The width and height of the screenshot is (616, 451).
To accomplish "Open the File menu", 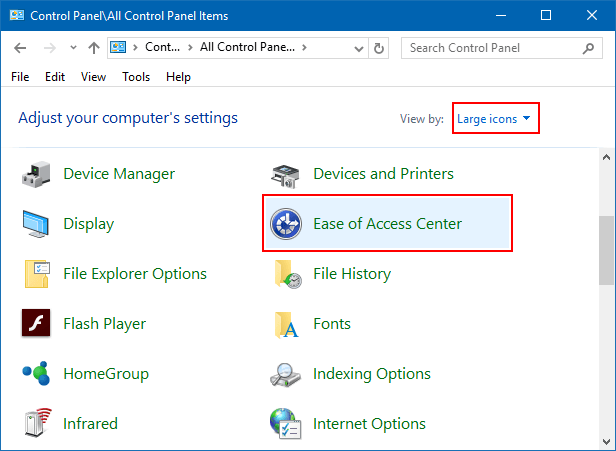I will tap(20, 77).
